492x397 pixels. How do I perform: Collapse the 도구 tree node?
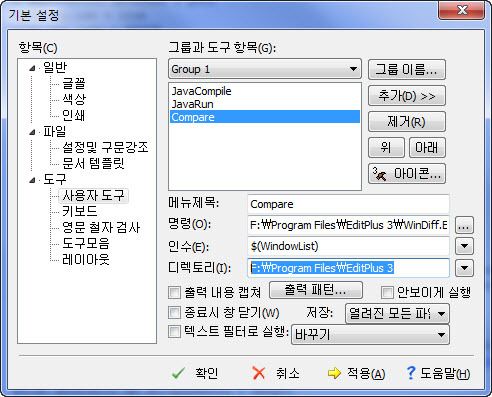[32, 181]
